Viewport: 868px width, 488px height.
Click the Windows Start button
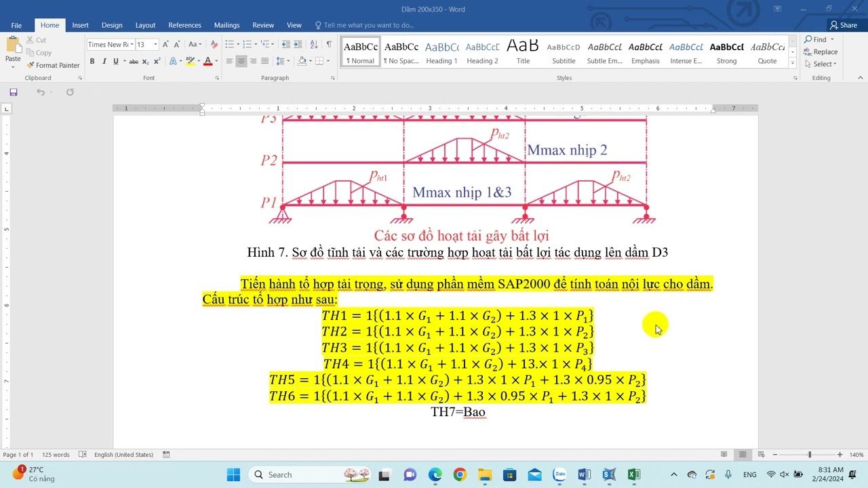(233, 474)
